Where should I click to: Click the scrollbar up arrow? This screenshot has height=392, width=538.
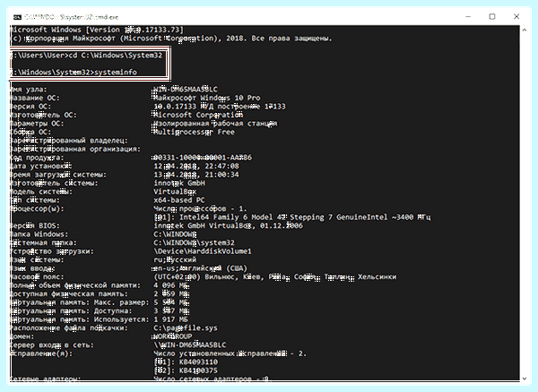pos(525,30)
